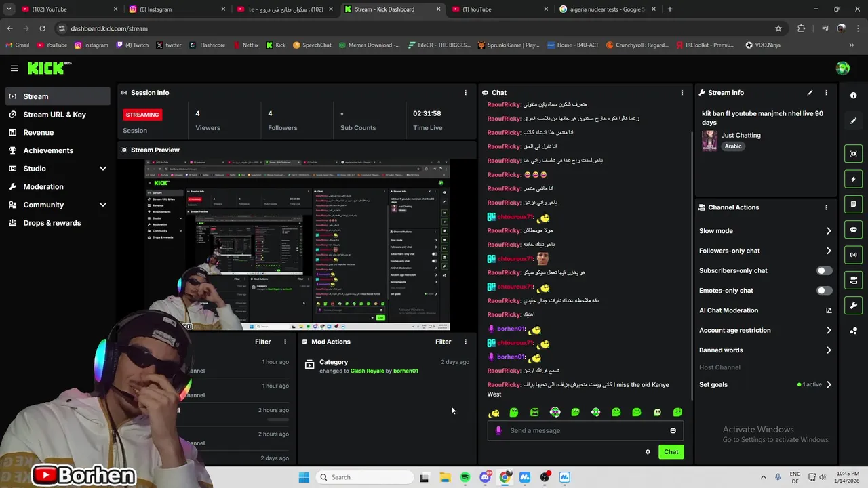
Task: Open Account age restriction settings
Action: pyautogui.click(x=766, y=331)
